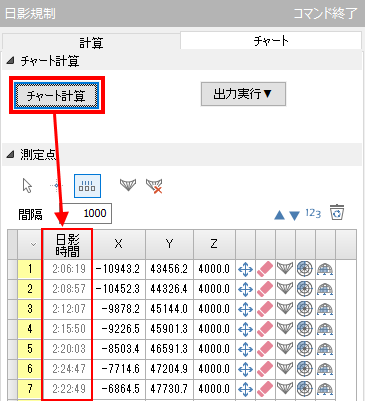
Task: Click shadow time cell 2:06:19
Action: (x=68, y=269)
